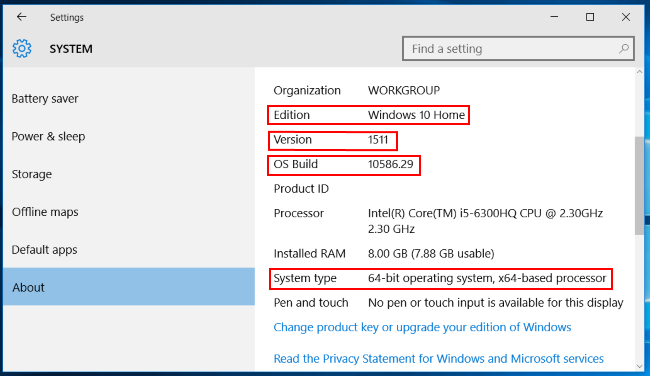Viewport: 650px width, 376px height.
Task: Click the System gear icon
Action: click(22, 49)
